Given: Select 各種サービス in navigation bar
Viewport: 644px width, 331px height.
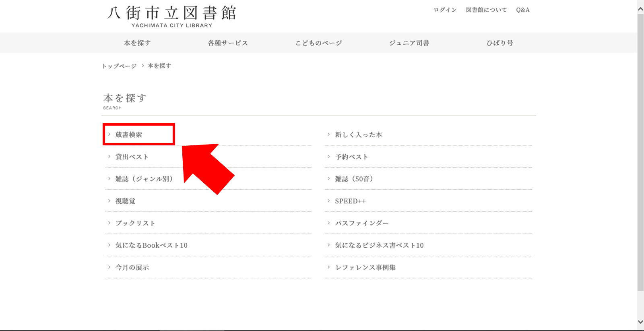Looking at the screenshot, I should click(x=228, y=43).
